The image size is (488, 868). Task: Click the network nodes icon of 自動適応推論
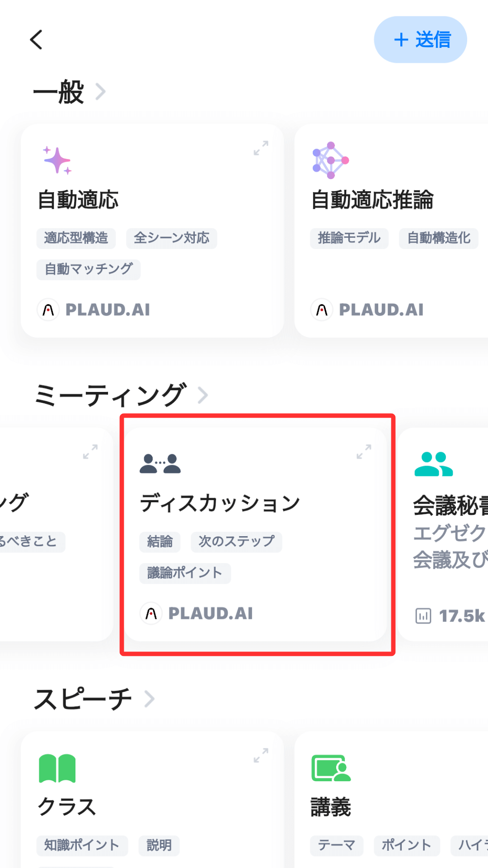(331, 160)
